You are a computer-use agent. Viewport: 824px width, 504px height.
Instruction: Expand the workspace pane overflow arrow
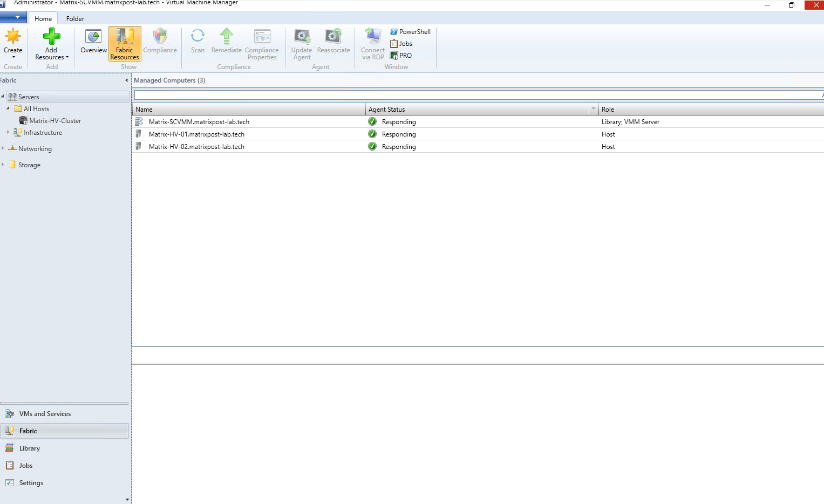127,500
